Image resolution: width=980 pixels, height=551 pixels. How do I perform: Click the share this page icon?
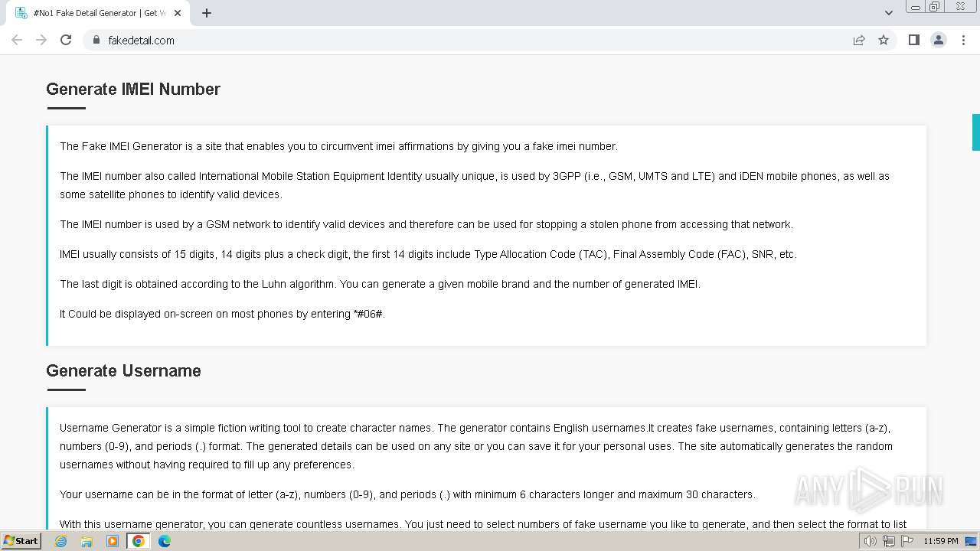tap(859, 40)
